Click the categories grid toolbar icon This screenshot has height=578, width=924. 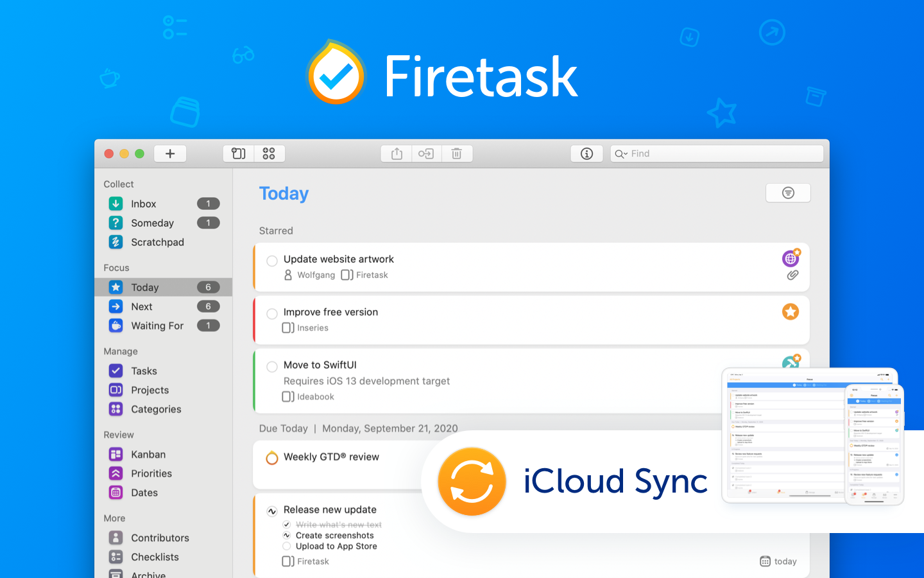coord(269,153)
